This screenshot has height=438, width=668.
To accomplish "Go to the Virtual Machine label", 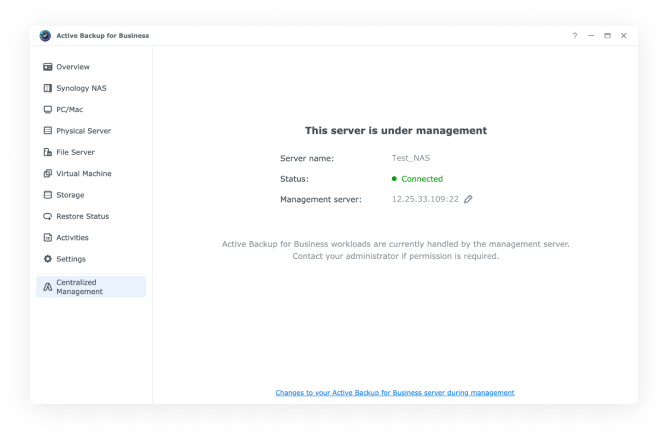I will tap(84, 174).
